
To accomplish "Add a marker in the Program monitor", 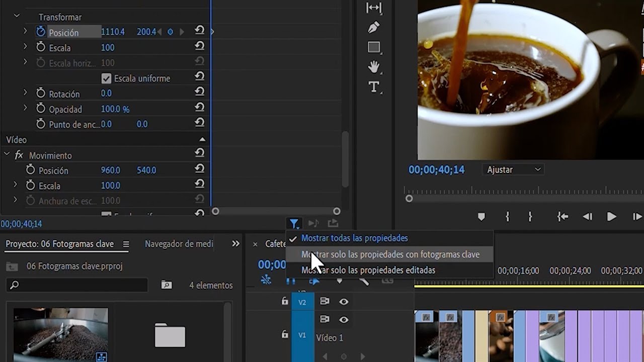I will click(x=481, y=216).
